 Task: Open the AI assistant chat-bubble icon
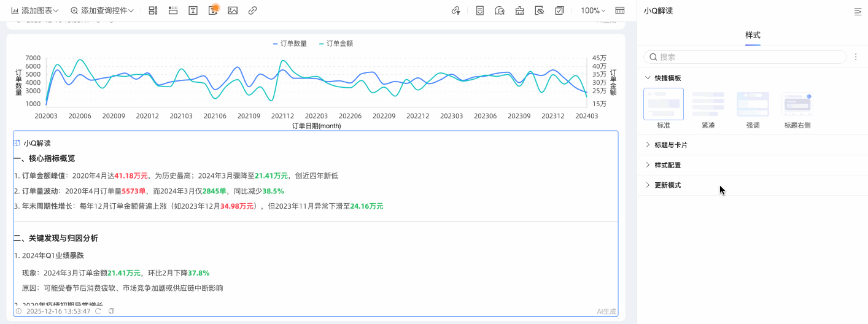tap(500, 10)
